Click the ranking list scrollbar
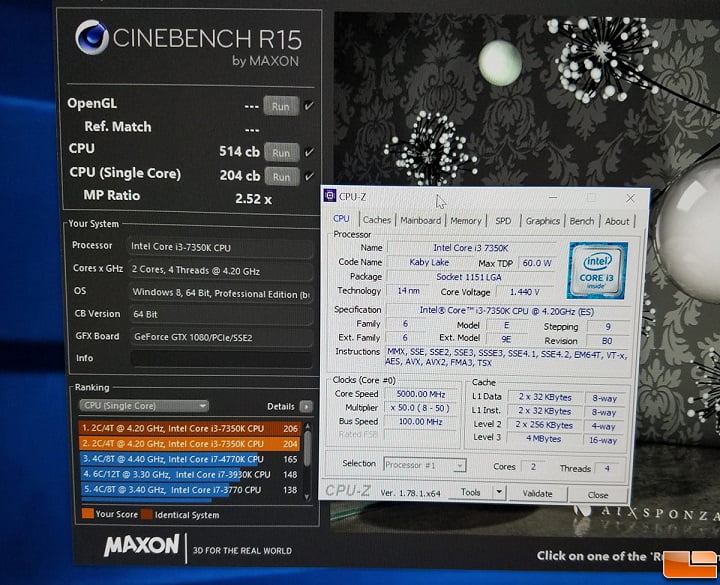This screenshot has height=585, width=720. [308, 445]
